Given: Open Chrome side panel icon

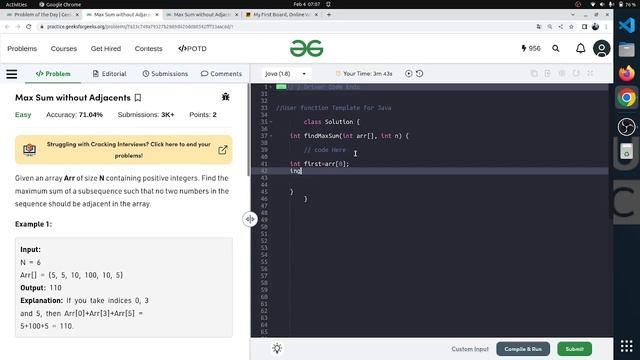Looking at the screenshot, I should pyautogui.click(x=584, y=27).
